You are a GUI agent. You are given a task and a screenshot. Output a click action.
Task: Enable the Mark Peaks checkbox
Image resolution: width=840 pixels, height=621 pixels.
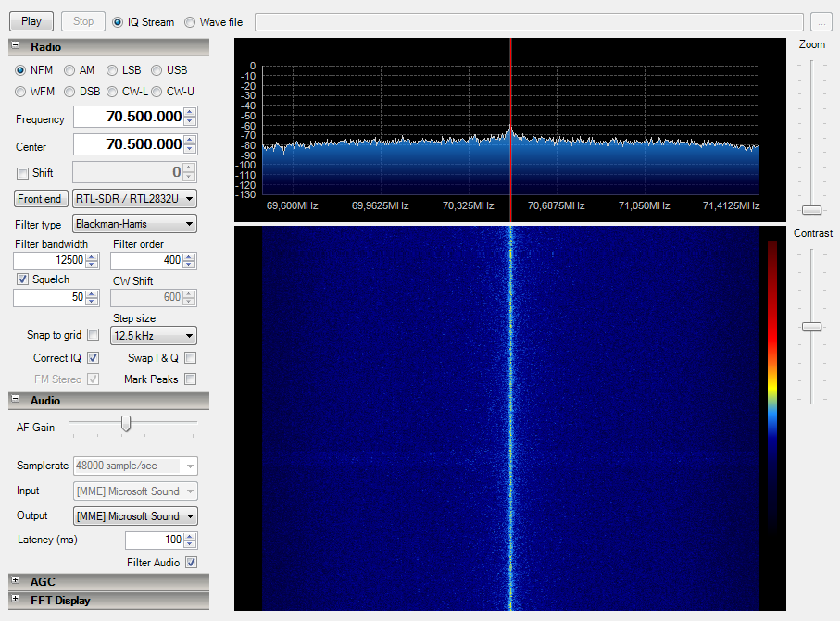pyautogui.click(x=190, y=379)
